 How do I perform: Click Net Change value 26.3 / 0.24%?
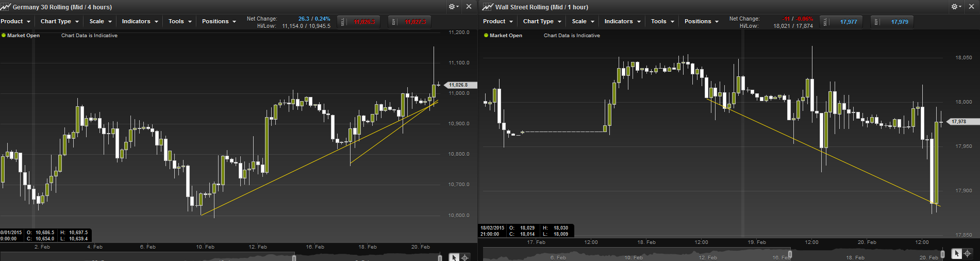coord(314,19)
